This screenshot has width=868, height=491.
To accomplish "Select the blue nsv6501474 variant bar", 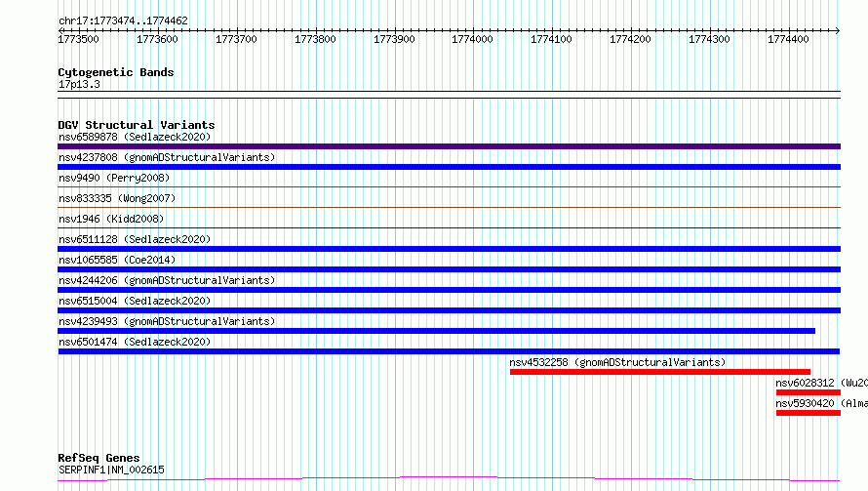I will [449, 351].
